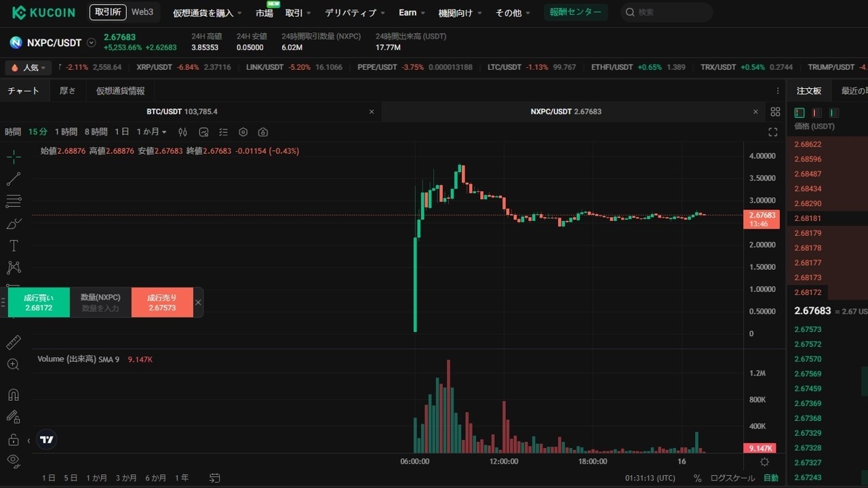Image resolution: width=868 pixels, height=488 pixels.
Task: Expand the 1か月 interval dropdown
Action: pos(151,132)
